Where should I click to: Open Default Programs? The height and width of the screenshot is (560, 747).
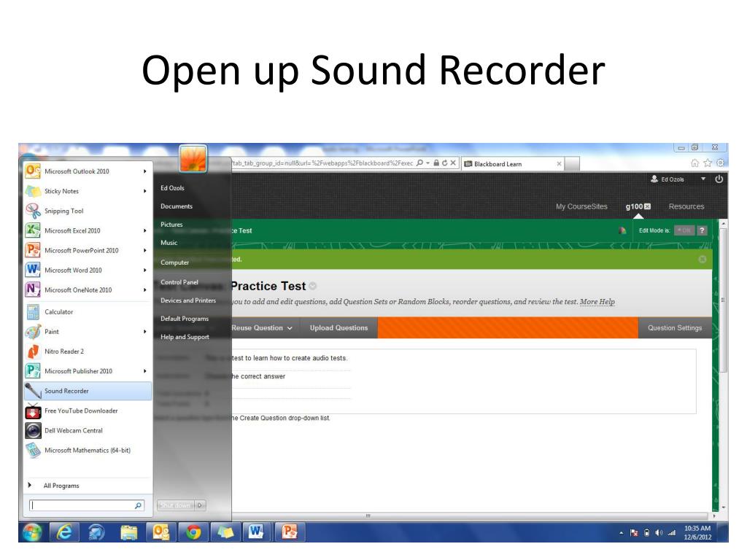185,319
